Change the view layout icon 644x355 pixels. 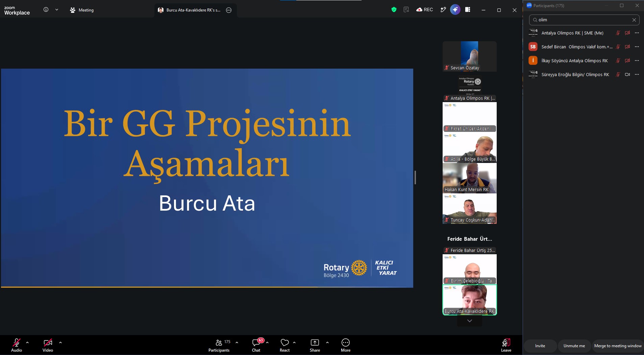click(468, 10)
